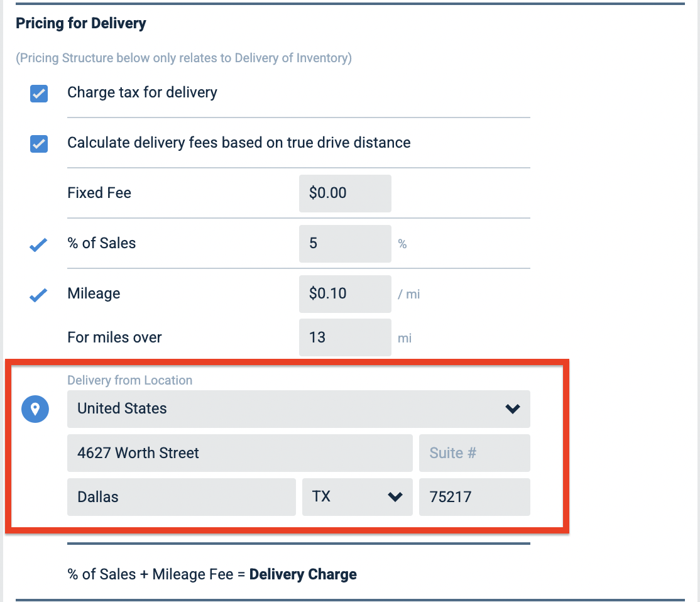The width and height of the screenshot is (700, 602).
Task: Click the checkmark beside Mileage
Action: [x=38, y=295]
